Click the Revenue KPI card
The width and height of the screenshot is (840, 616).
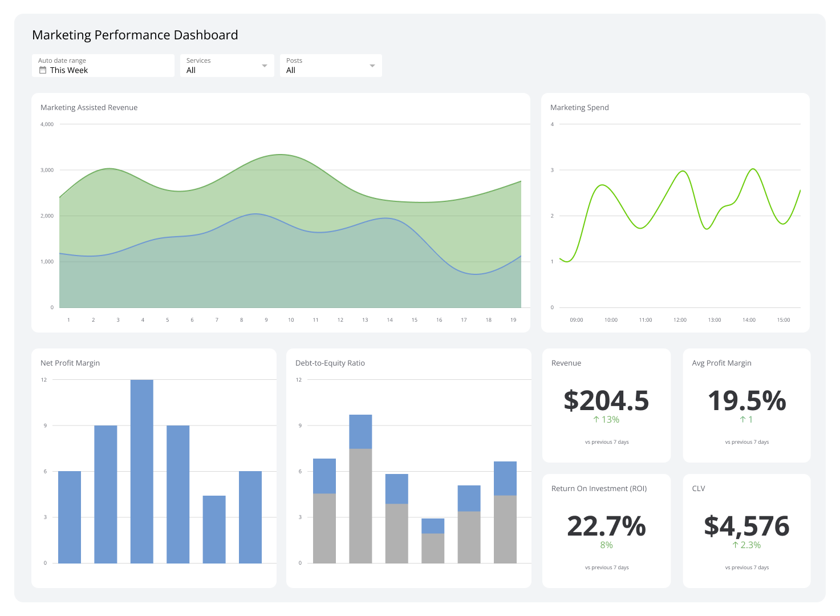(x=606, y=405)
